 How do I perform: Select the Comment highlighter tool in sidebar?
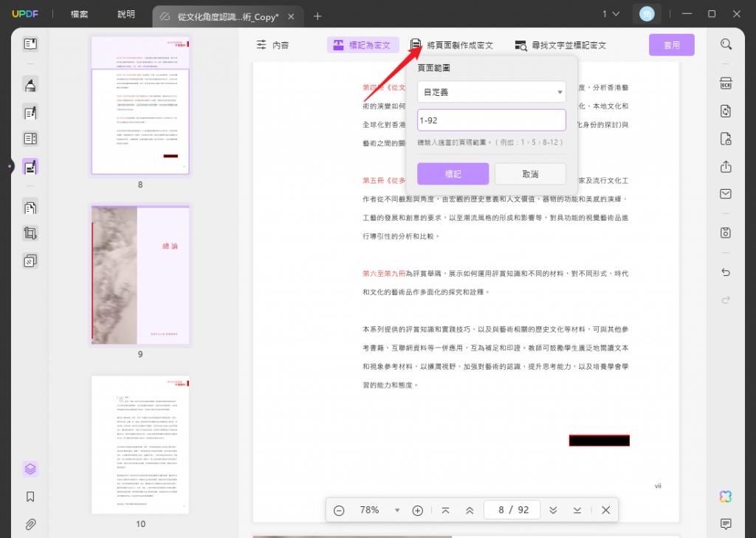30,86
